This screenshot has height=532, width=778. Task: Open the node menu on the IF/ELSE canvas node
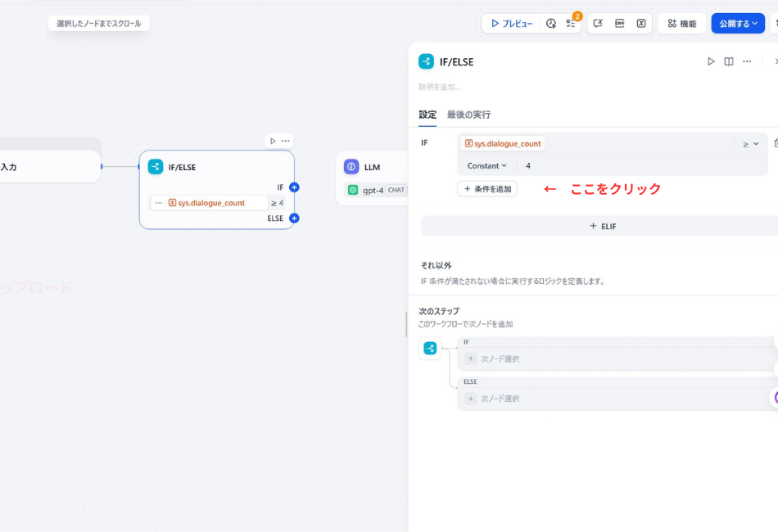coord(284,141)
